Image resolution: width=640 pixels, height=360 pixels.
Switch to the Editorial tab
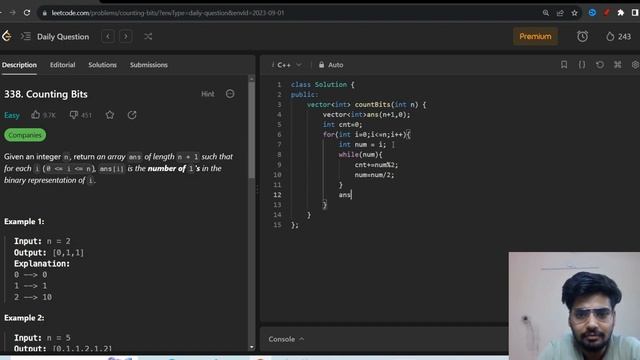coord(62,65)
